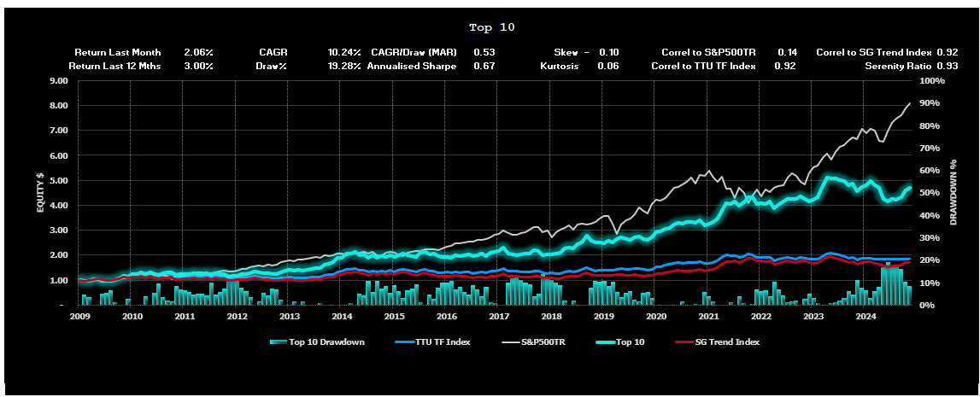Click the 'DRAWDOWN %' right axis title

(x=954, y=193)
